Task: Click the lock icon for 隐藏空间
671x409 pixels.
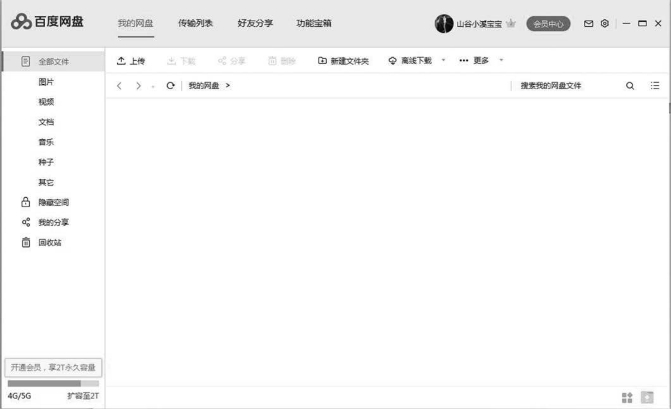Action: [x=26, y=202]
